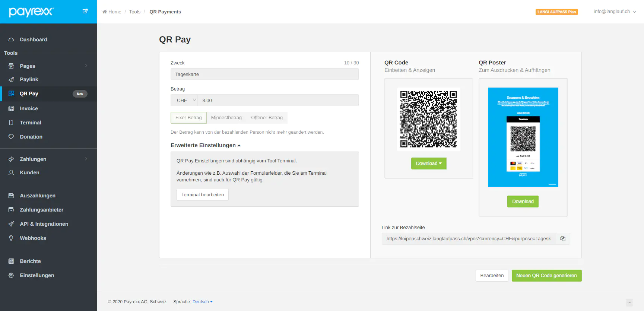Click the Home icon in breadcrumb

[x=105, y=12]
